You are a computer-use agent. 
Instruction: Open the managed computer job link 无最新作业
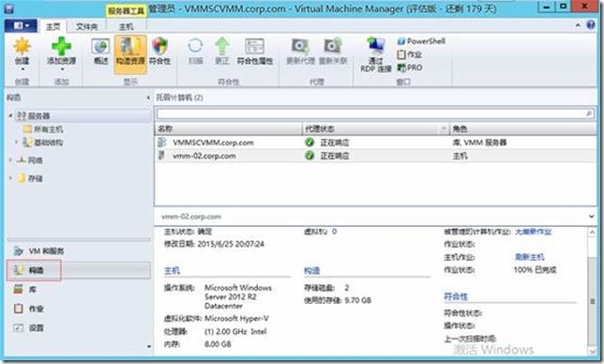534,232
